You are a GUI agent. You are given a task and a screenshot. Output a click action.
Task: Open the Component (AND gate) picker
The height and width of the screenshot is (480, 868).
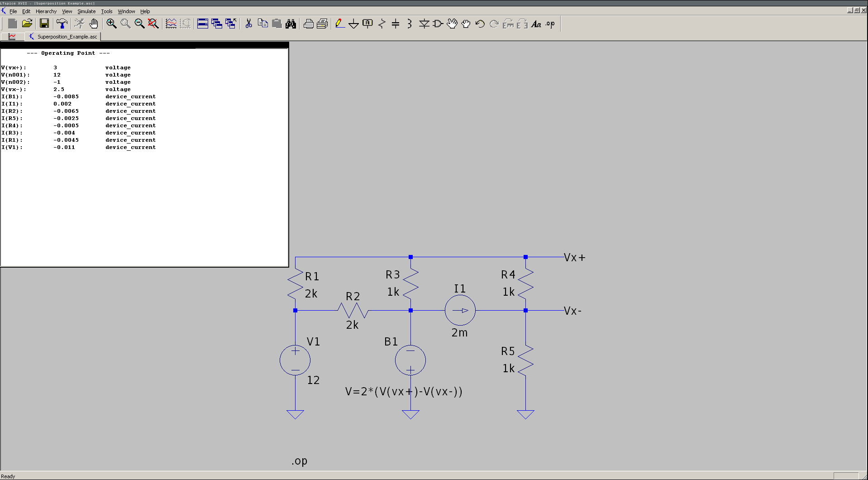[x=438, y=24]
